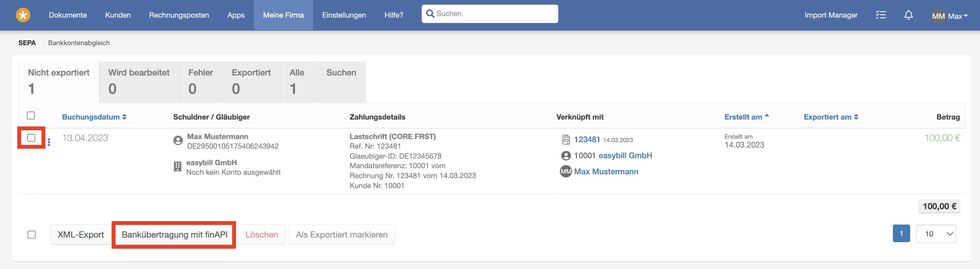Tick the select-all checkbox in table header
Viewport: 980px width, 269px height.
tap(31, 115)
